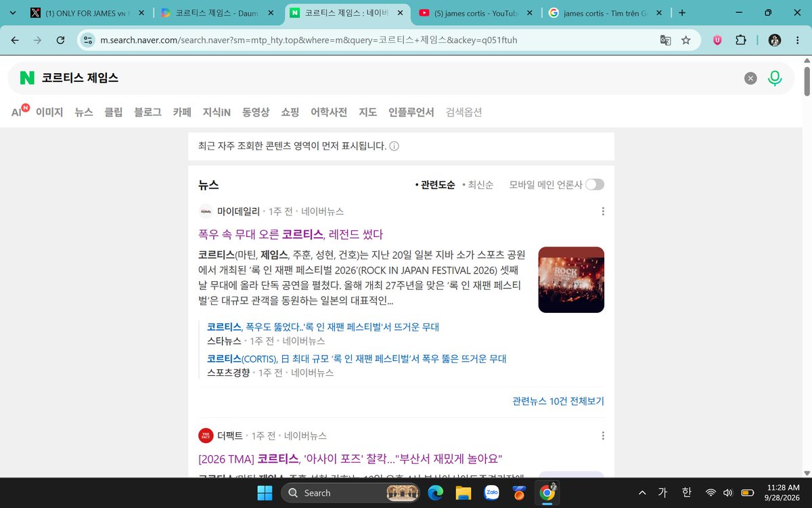
Task: Show hidden system tray icons
Action: coord(642,492)
